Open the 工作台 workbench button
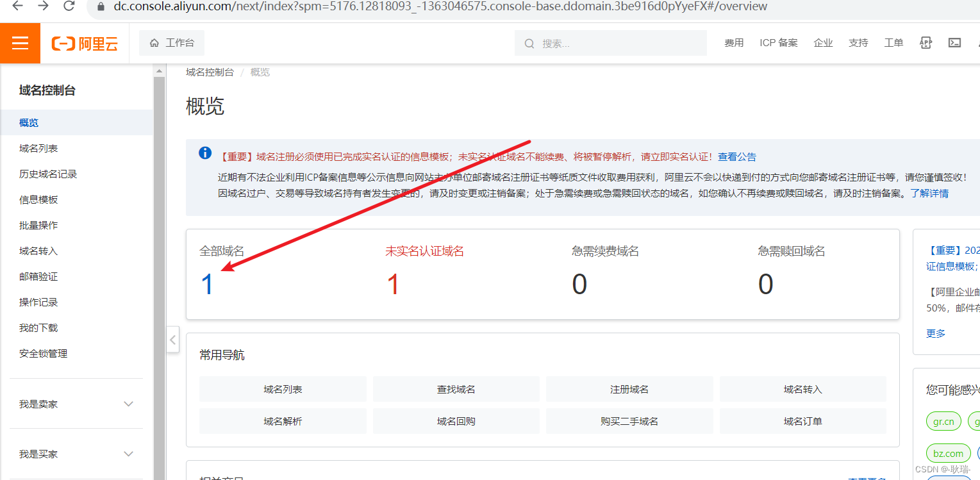 pos(172,43)
